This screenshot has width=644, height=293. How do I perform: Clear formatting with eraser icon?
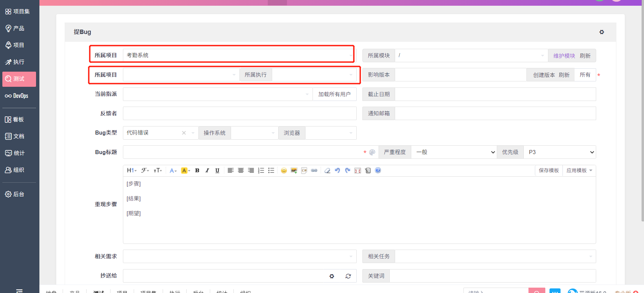327,171
